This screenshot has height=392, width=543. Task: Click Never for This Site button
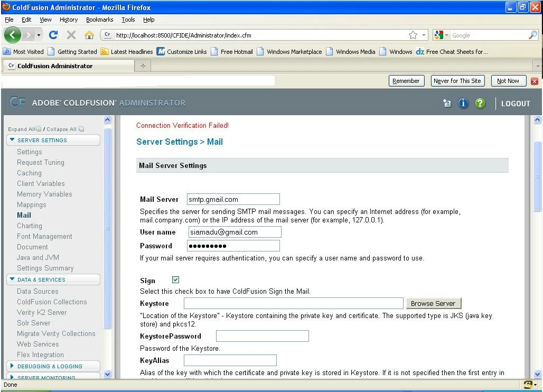pyautogui.click(x=457, y=81)
